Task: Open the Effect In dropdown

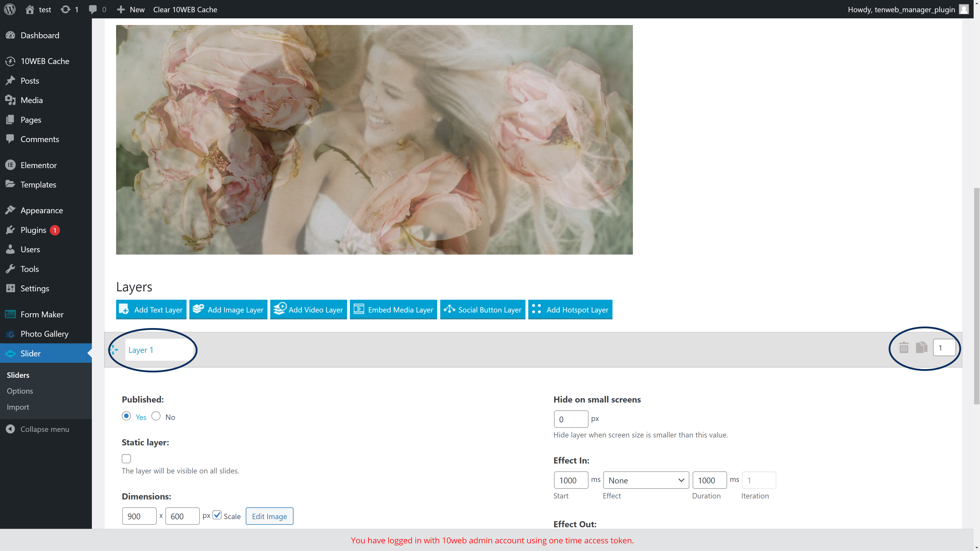Action: tap(646, 480)
